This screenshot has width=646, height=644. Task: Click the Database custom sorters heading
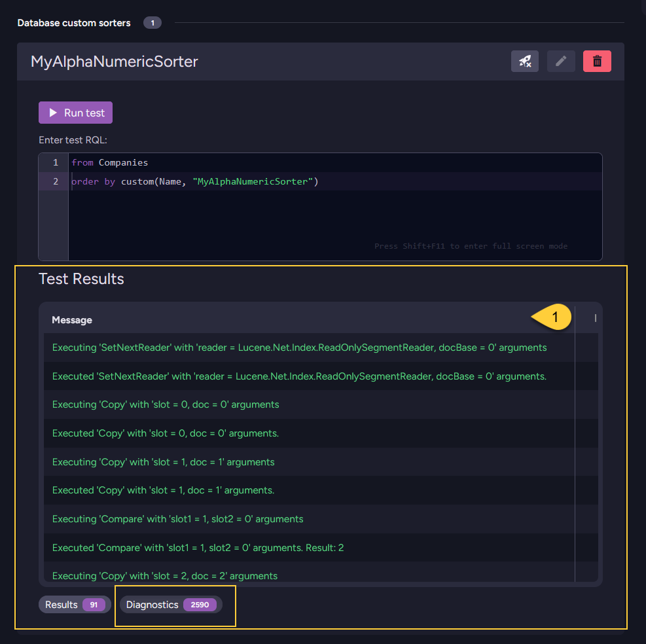pyautogui.click(x=74, y=23)
